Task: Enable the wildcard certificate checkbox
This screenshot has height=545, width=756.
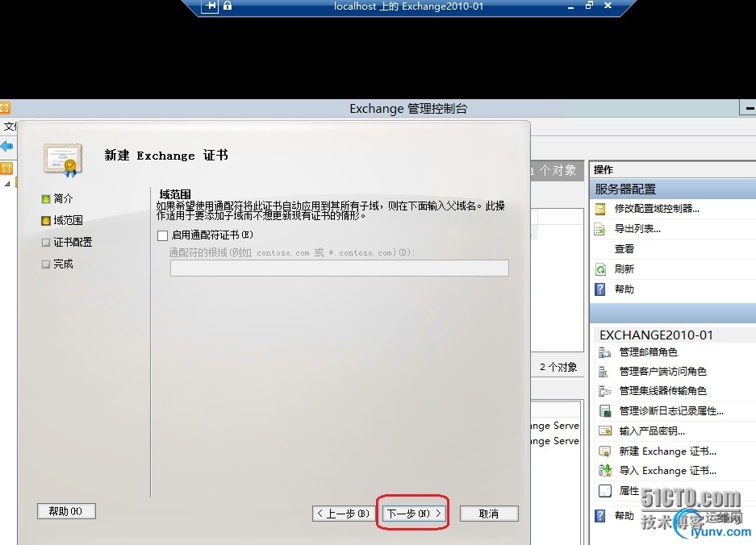Action: [x=162, y=235]
